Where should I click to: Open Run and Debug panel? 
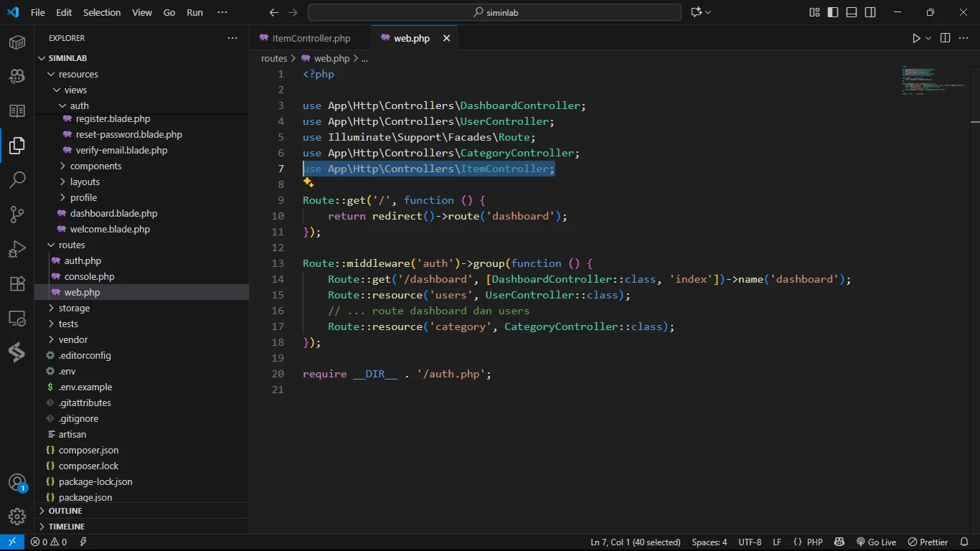pos(17,249)
